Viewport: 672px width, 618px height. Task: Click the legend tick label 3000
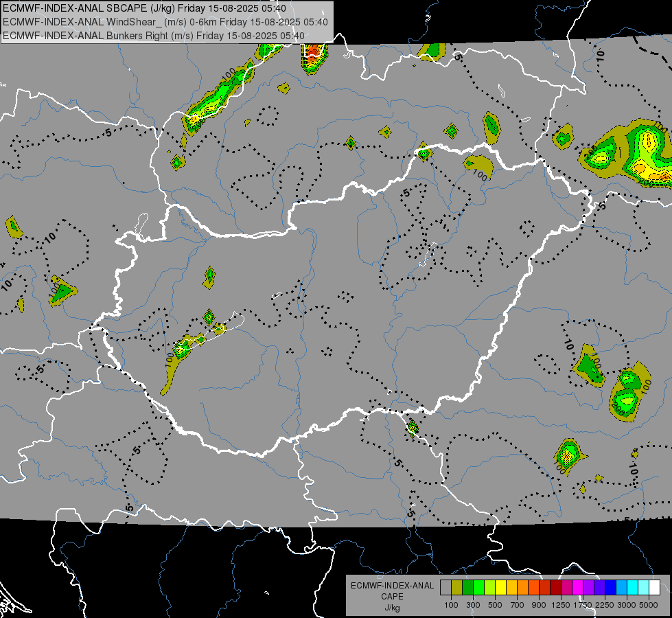click(627, 605)
